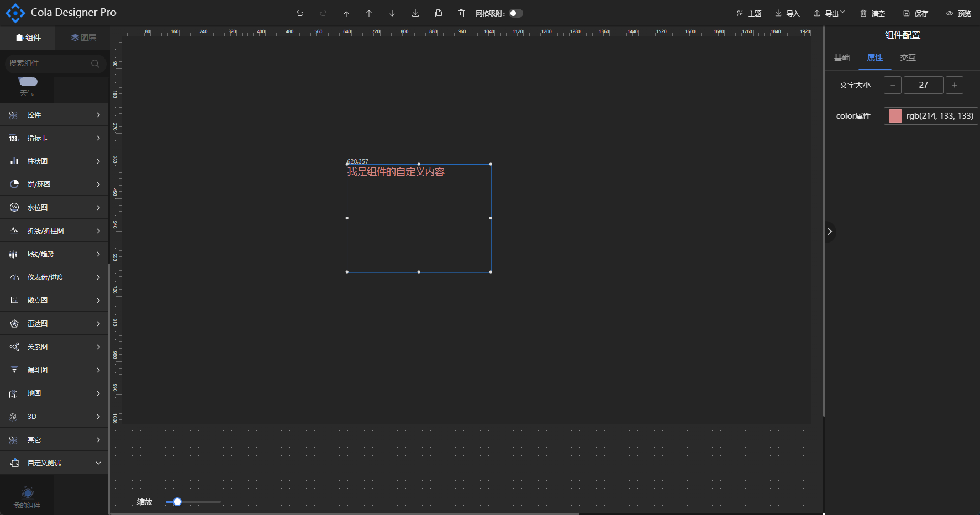
Task: Open the color属性 color swatch
Action: point(895,116)
